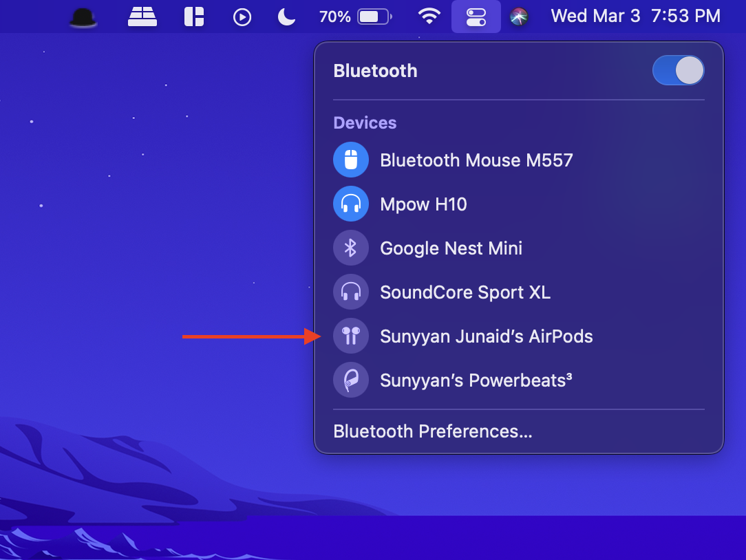The image size is (746, 560).
Task: Click the Bluetooth header title
Action: [375, 71]
